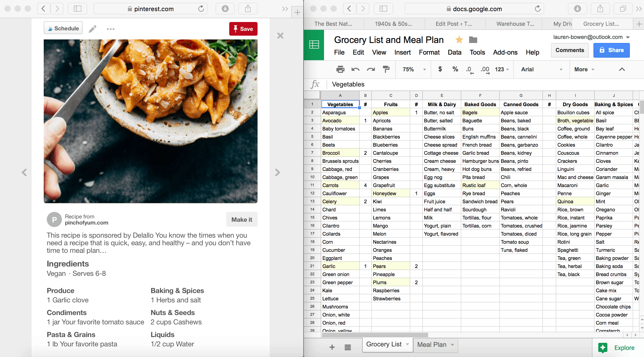Select the Paint format roller icon

coord(386,69)
